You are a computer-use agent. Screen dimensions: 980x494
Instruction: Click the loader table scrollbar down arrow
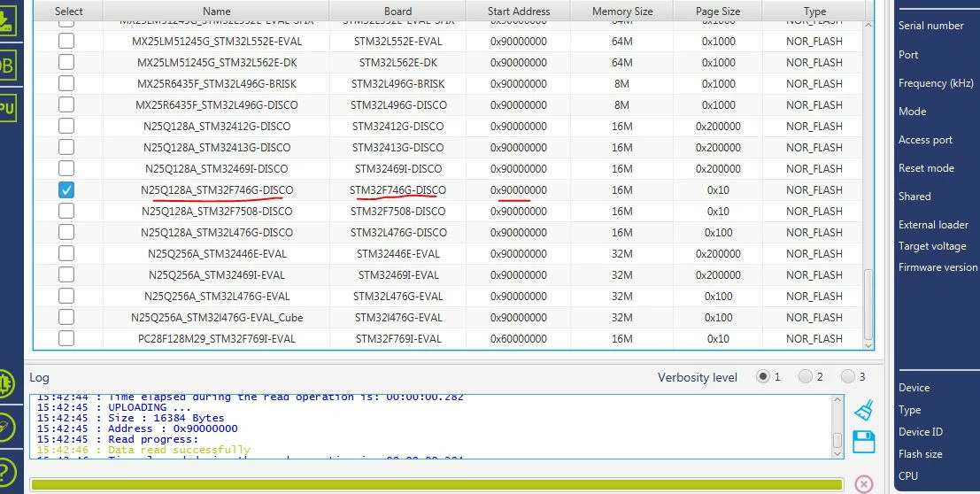868,344
